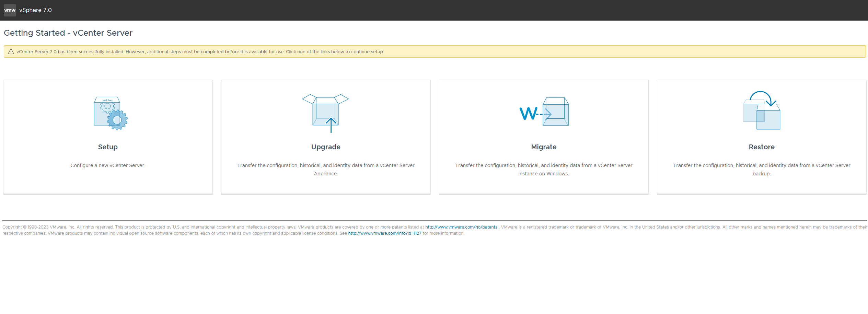Click the vmw logo in header
This screenshot has width=868, height=314.
[x=10, y=10]
